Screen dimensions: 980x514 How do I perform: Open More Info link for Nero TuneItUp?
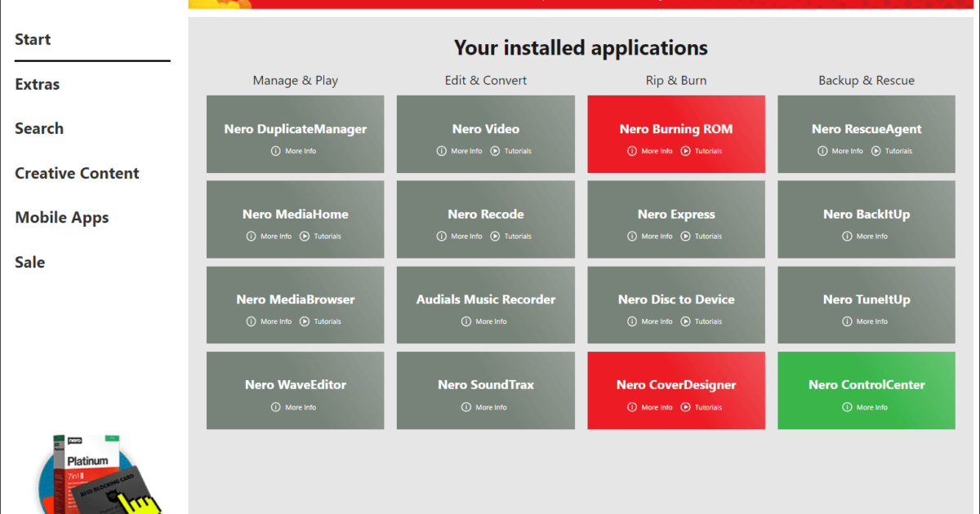tap(871, 321)
